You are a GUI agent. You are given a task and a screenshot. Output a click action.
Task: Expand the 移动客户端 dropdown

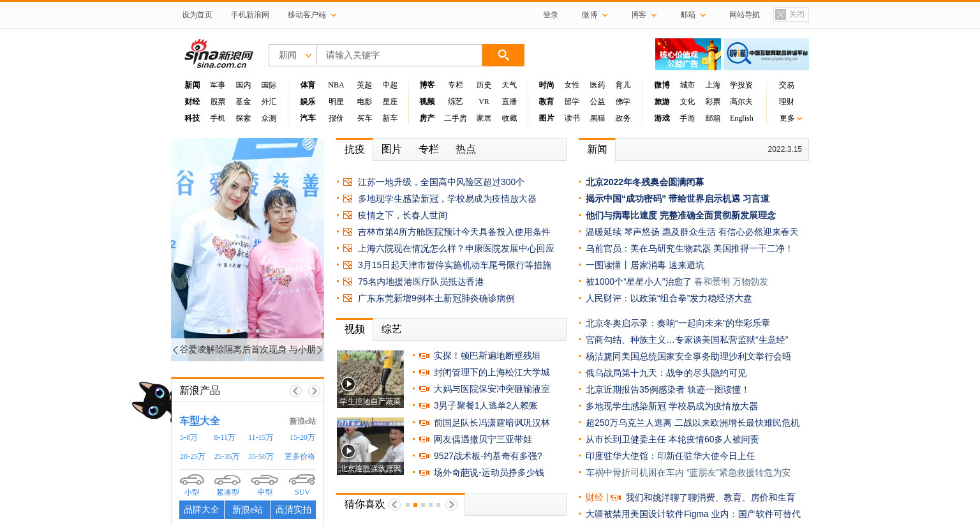click(312, 15)
